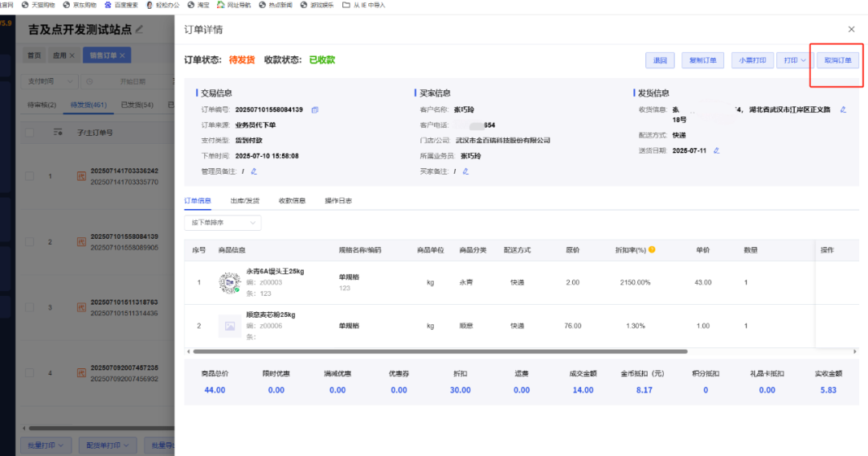The image size is (868, 456).
Task: Click order number 202507101511318763 in list
Action: 124,302
